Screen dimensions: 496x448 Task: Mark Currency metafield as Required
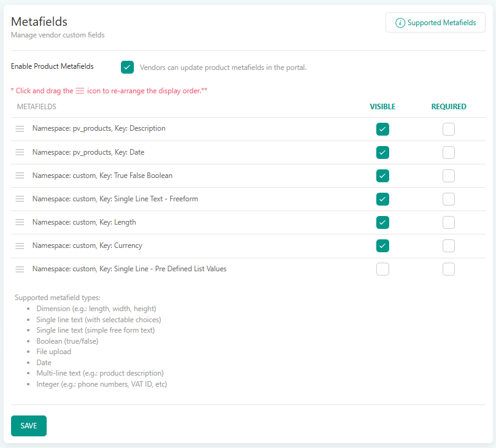point(449,245)
